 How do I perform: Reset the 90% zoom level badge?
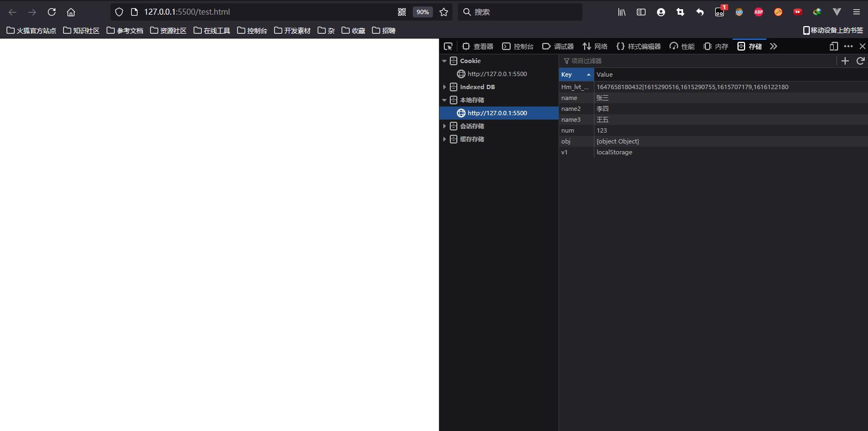423,12
